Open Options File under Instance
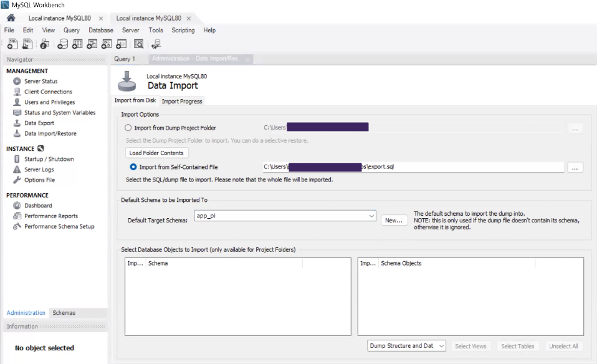 click(x=40, y=180)
